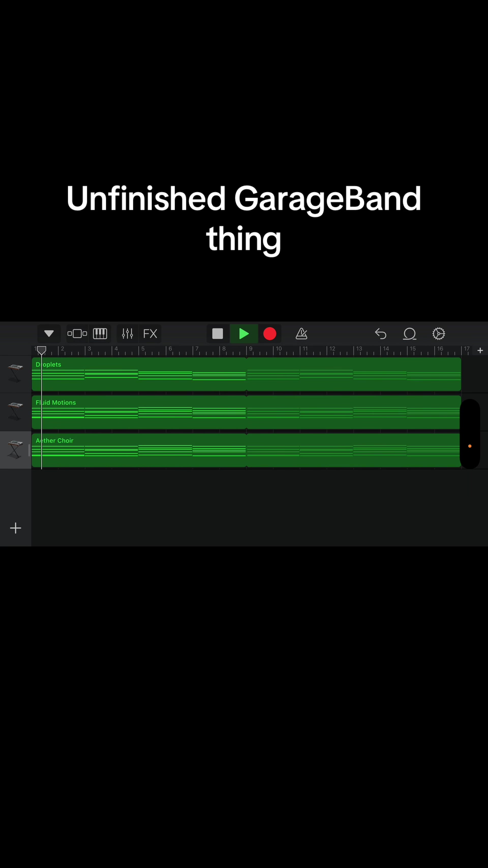This screenshot has height=868, width=488.
Task: Start playback with the green Play button
Action: pos(244,334)
